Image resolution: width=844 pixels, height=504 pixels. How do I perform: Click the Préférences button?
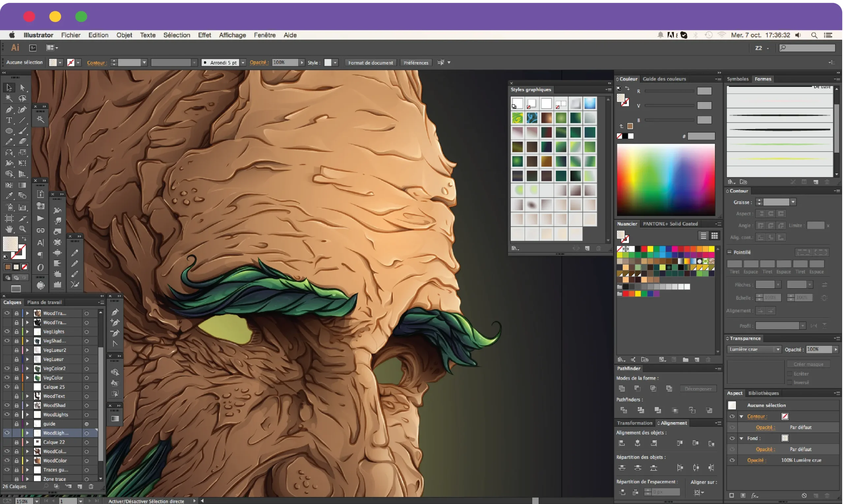(x=416, y=63)
